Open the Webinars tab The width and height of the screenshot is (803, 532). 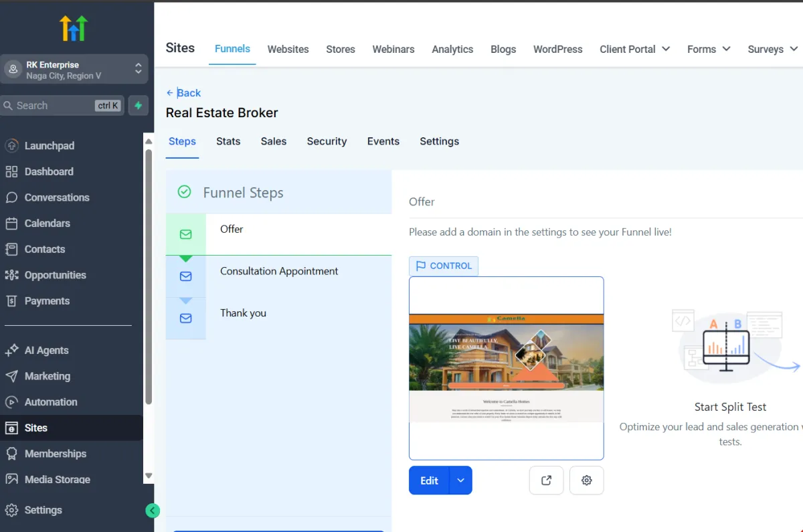click(393, 50)
